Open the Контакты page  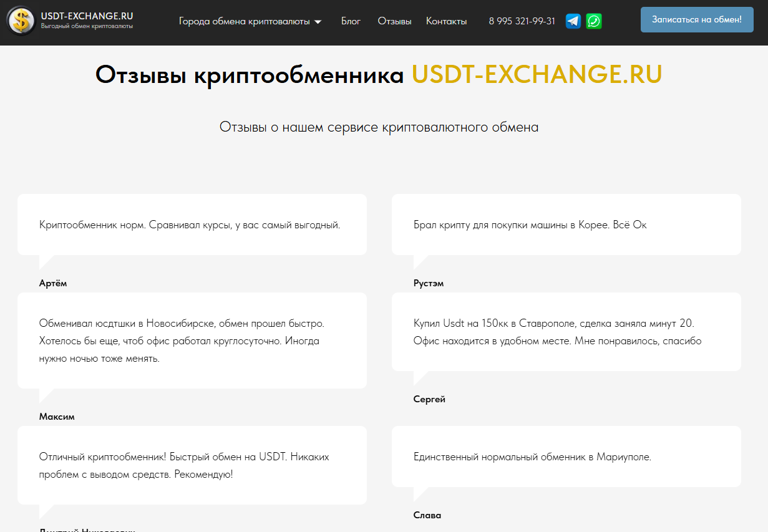pos(446,21)
